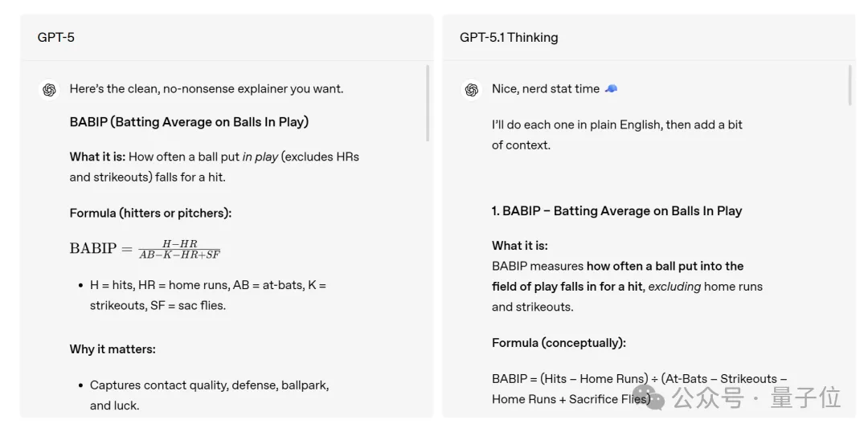The width and height of the screenshot is (868, 432).
Task: Click the ChatGPT logo in GPT-5 panel
Action: (50, 90)
